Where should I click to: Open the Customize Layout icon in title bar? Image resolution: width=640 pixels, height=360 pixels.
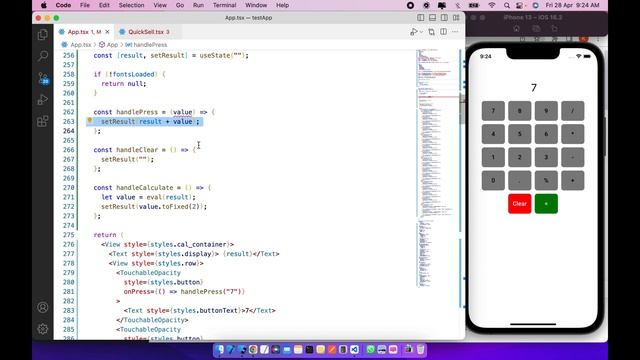coord(456,18)
